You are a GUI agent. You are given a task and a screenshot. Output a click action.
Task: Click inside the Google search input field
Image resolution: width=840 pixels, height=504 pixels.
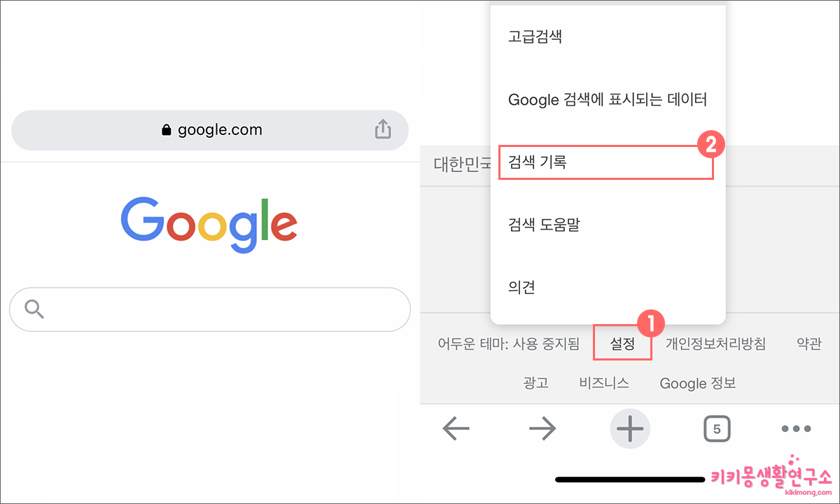point(209,309)
